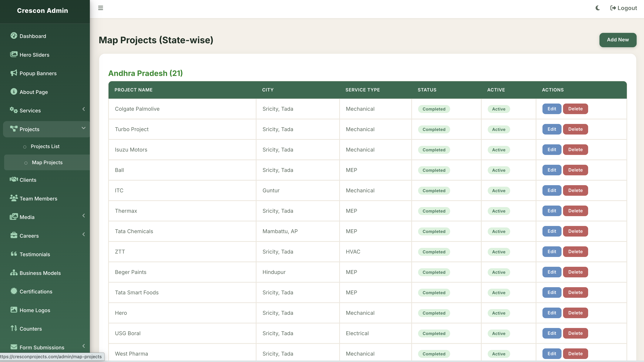Edit the ZTT project
Screen dimensions: 644x362
[552, 252]
